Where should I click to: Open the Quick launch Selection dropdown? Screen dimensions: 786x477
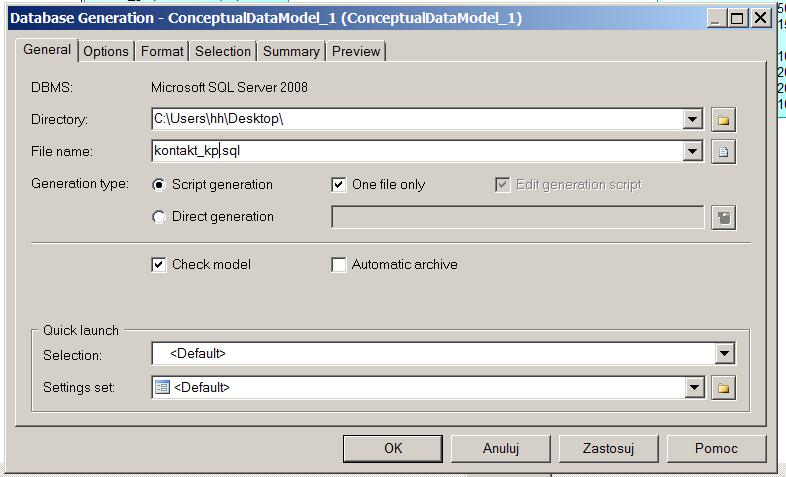[724, 354]
